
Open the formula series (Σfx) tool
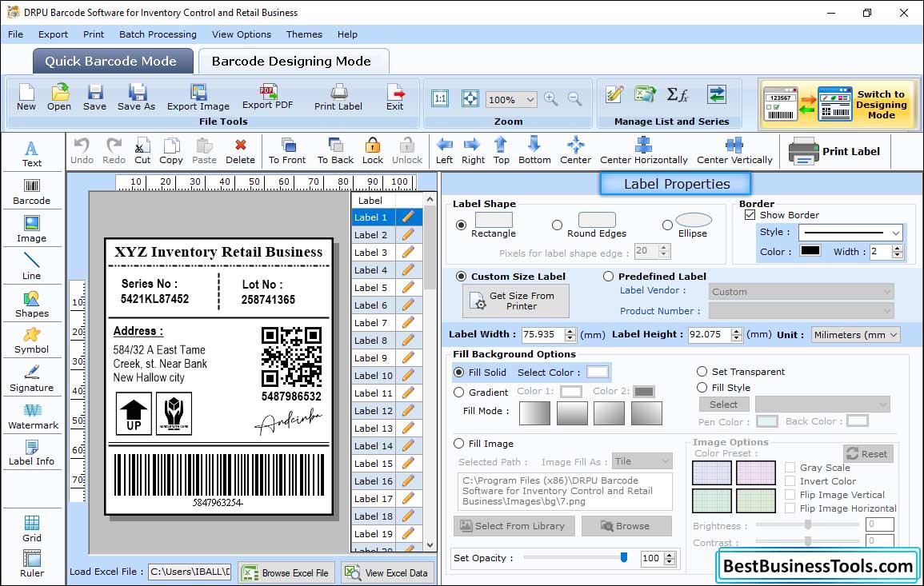pyautogui.click(x=677, y=94)
